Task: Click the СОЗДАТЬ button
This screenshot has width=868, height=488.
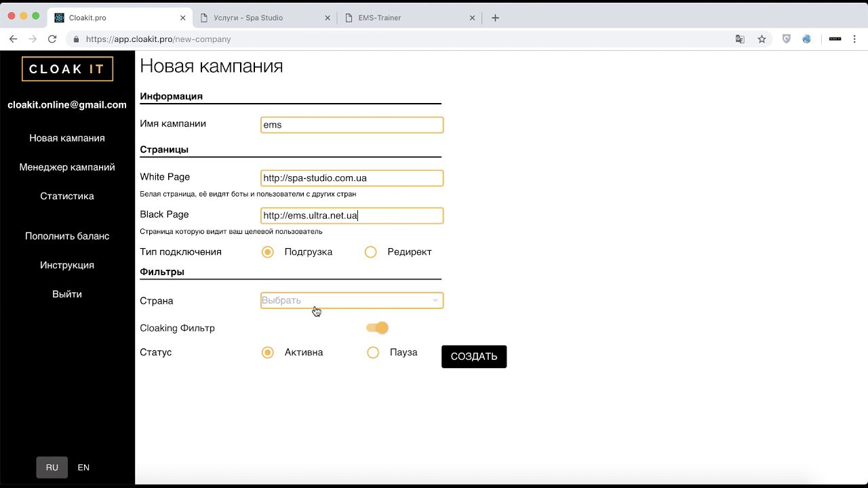Action: 474,357
